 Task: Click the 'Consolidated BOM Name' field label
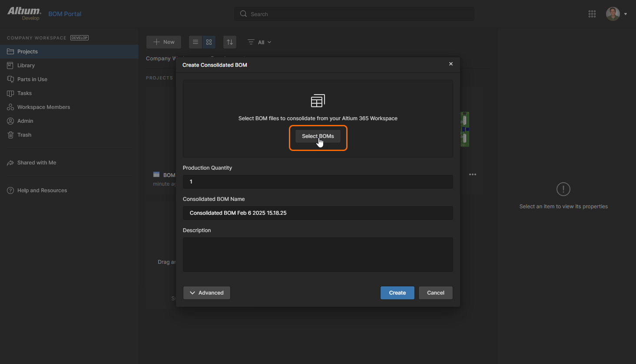pos(214,199)
